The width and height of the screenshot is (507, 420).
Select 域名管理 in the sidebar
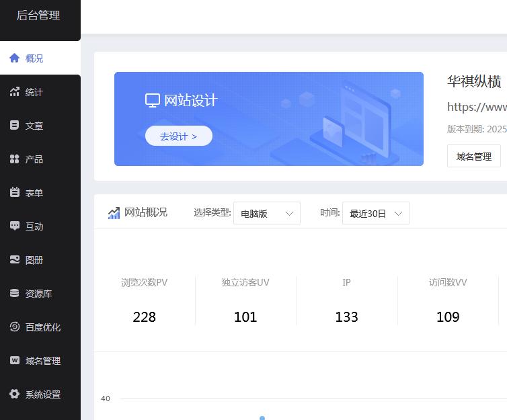pos(40,361)
